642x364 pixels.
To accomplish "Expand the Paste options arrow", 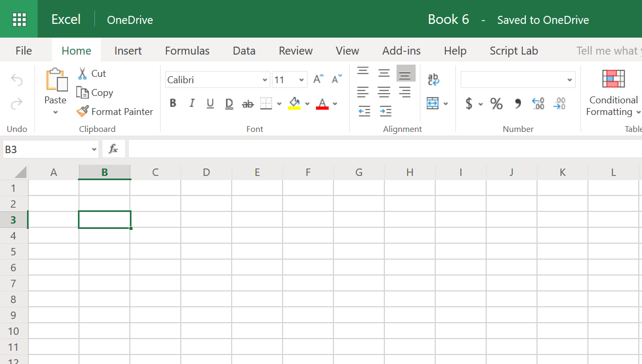I will [x=56, y=112].
